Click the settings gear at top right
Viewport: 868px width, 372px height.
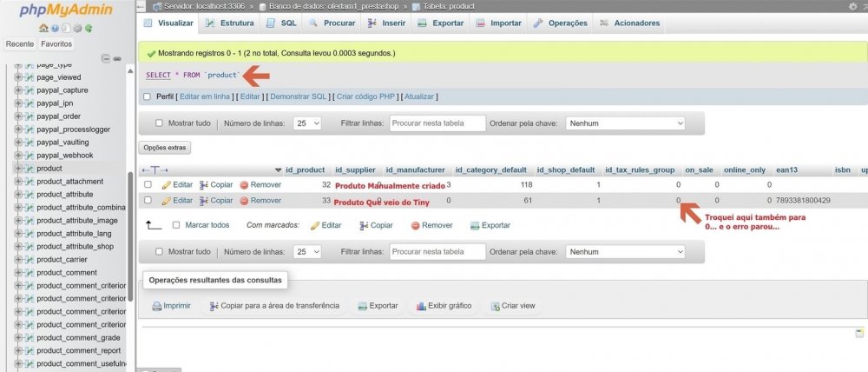click(x=852, y=6)
